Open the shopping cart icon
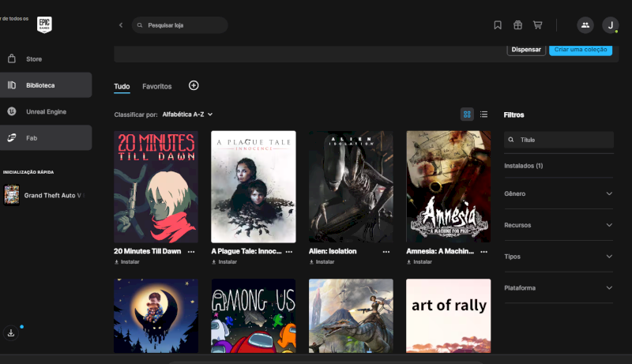The height and width of the screenshot is (364, 632). click(x=538, y=25)
